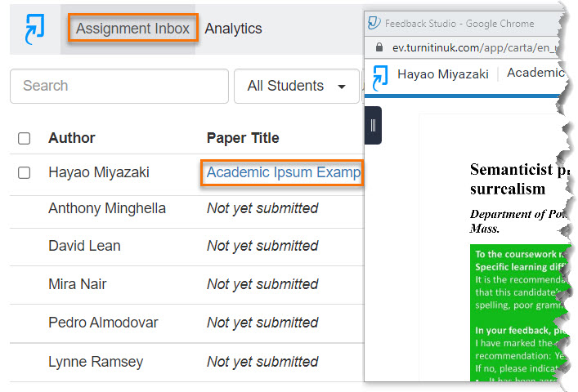The height and width of the screenshot is (392, 578).
Task: Click the Turnitin logo beside Assignment Inbox
Action: pos(34,29)
